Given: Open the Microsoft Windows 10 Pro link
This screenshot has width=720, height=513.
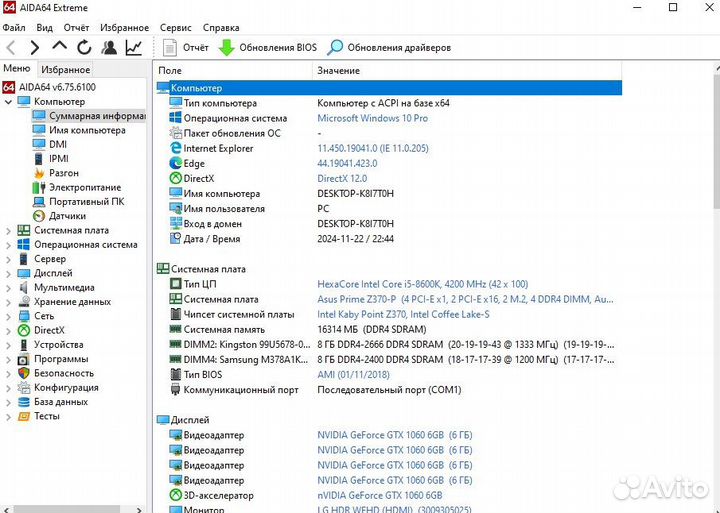Looking at the screenshot, I should [372, 118].
